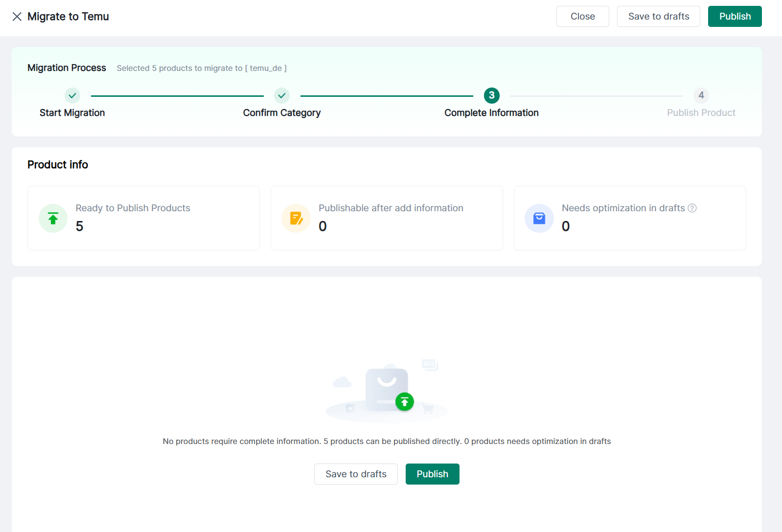Click the yellow edit note icon
The height and width of the screenshot is (532, 782).
(296, 218)
